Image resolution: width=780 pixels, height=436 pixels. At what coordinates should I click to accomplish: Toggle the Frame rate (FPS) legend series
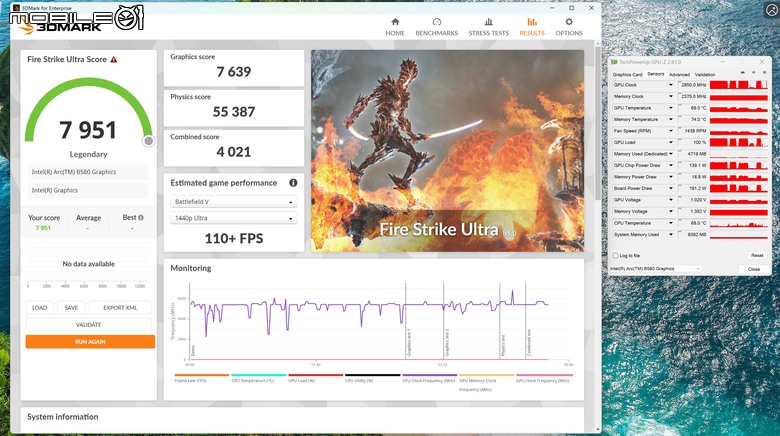coord(201,377)
